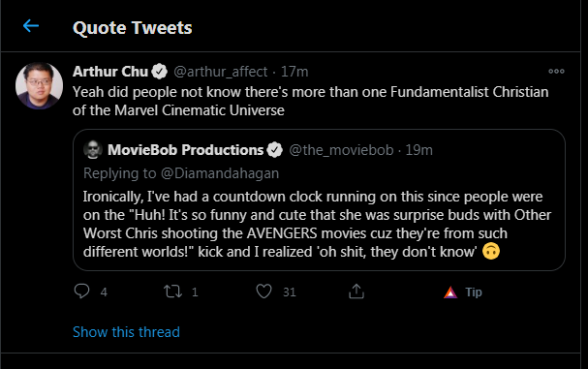Click the Quote Tweets header title
Image resolution: width=588 pixels, height=369 pixels.
click(133, 28)
